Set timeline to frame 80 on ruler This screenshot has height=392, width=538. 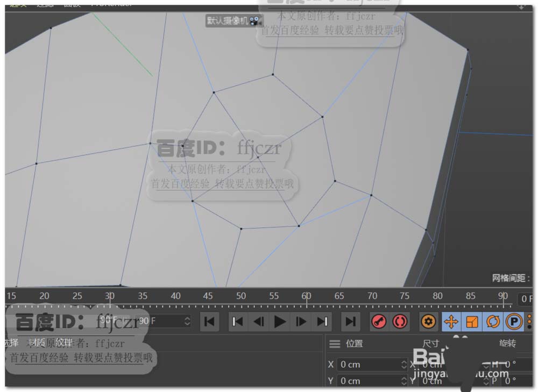[x=437, y=296]
